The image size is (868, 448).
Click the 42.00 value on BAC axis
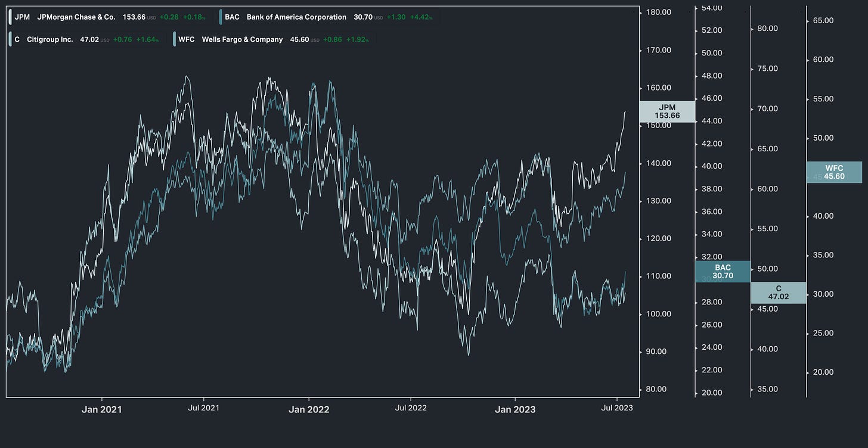(x=712, y=144)
